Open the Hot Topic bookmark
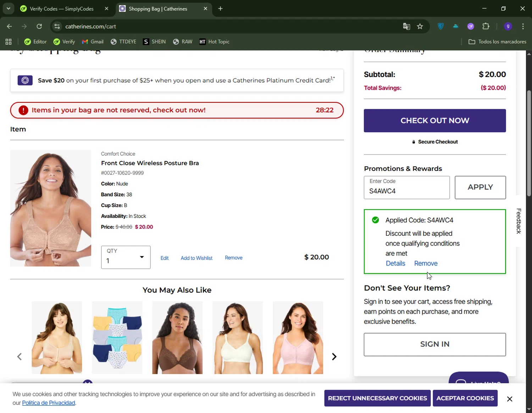This screenshot has width=532, height=413. click(214, 42)
